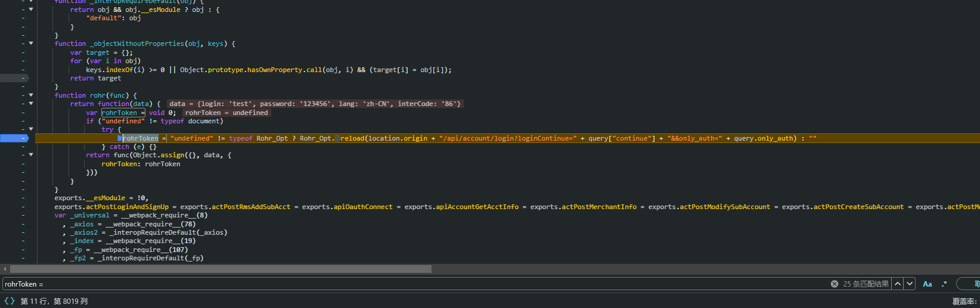Screen dimensions: 980x308
Task: Collapse the 'try {' block fold arrow
Action: 31,129
